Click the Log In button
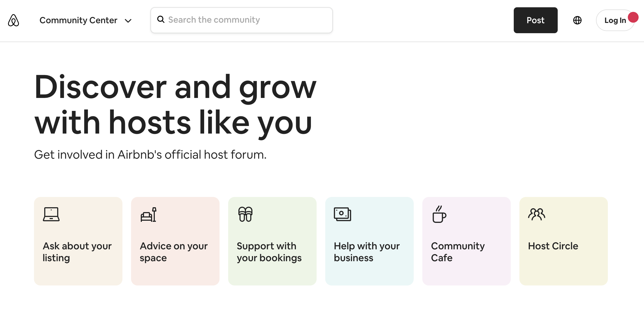The image size is (644, 313). (615, 20)
